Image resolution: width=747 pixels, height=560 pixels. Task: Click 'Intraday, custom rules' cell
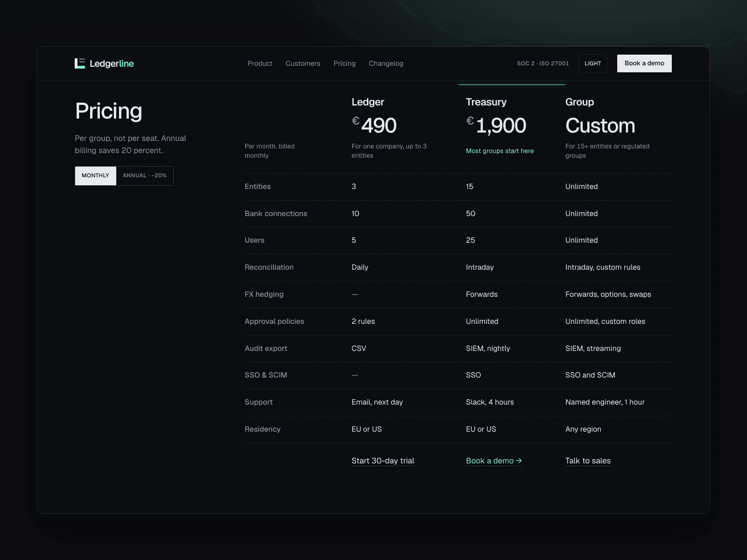pos(603,267)
